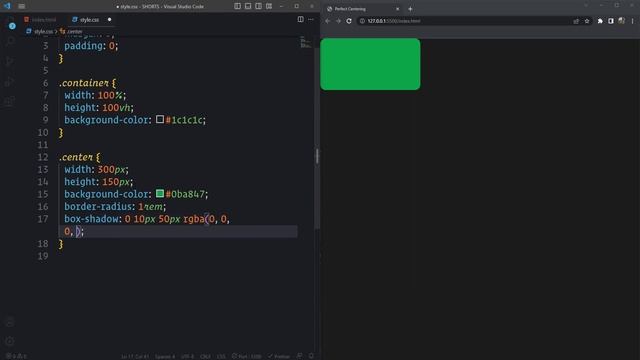Click UTF-8 encoding in status bar
The height and width of the screenshot is (360, 640).
(x=187, y=356)
